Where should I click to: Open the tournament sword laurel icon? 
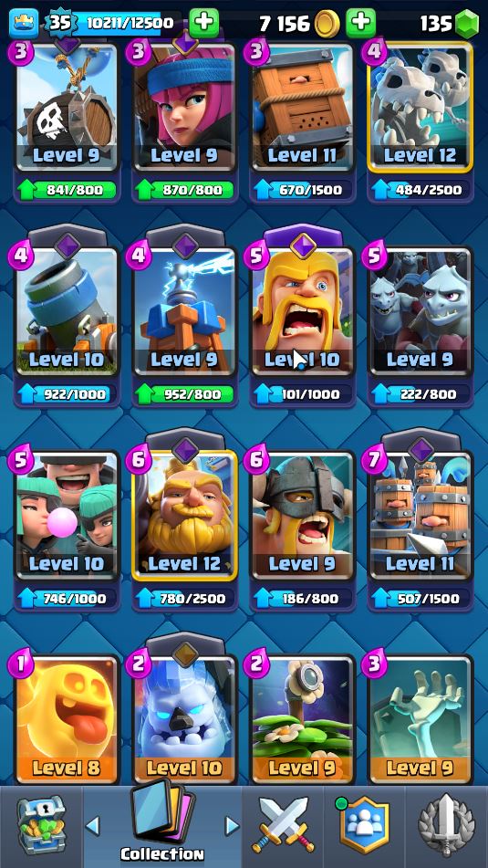tap(447, 825)
